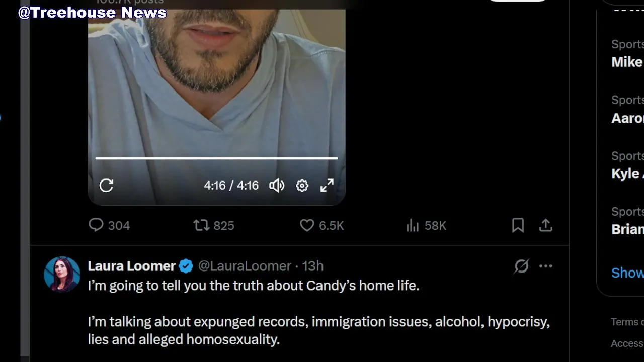Screen dimensions: 644x362
Task: Open video settings gear
Action: pyautogui.click(x=302, y=186)
